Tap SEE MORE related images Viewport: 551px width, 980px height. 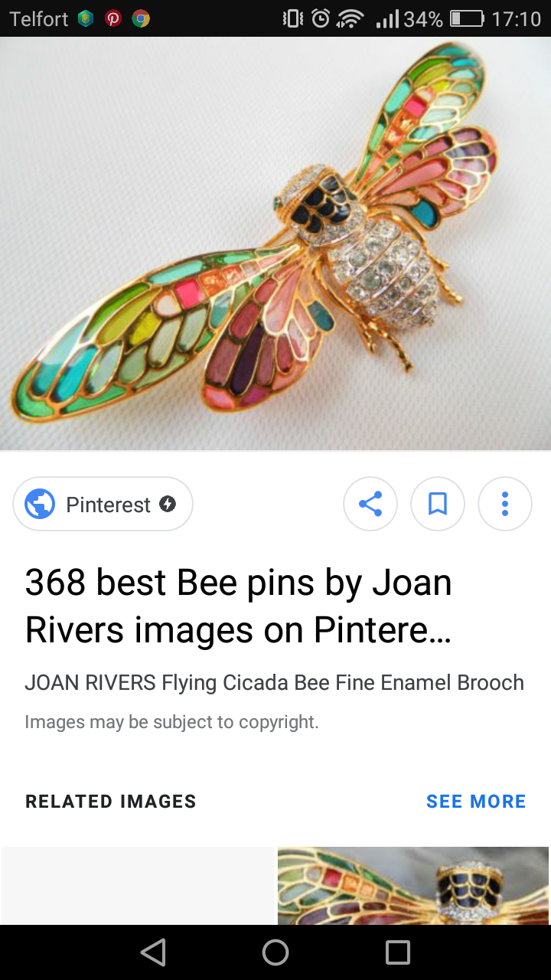coord(476,802)
